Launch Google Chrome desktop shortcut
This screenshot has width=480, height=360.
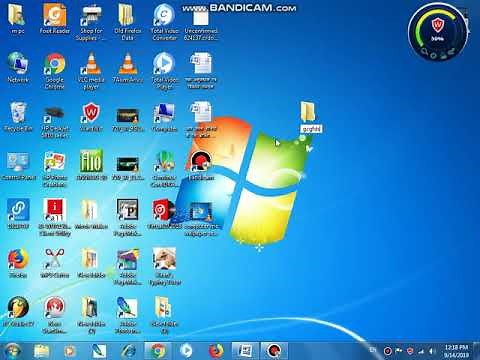point(55,71)
